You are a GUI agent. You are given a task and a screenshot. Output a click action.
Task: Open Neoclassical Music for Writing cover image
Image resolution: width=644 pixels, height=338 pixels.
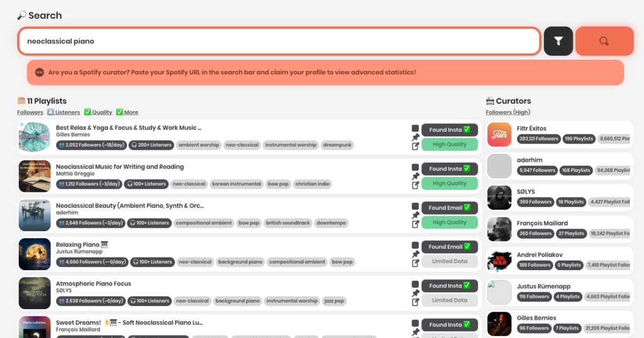click(x=35, y=176)
